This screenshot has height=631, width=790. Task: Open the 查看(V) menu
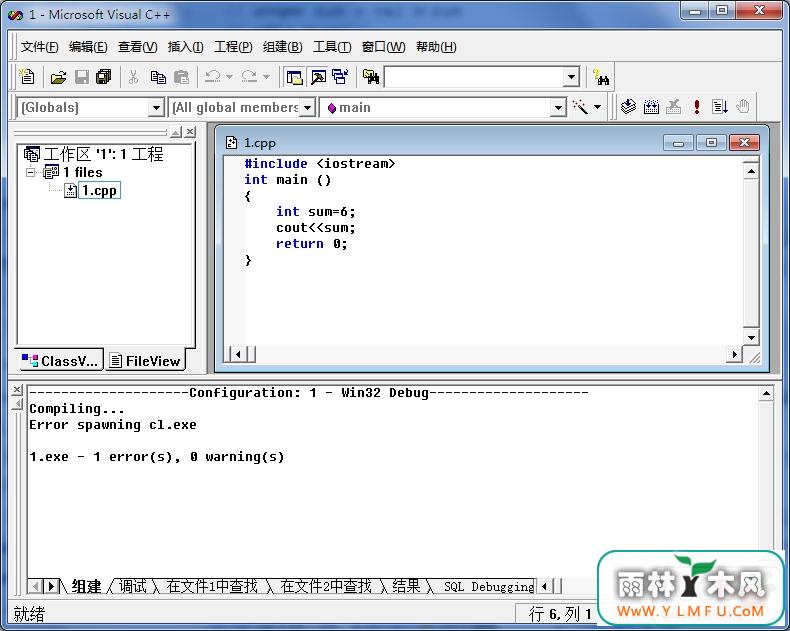(x=138, y=47)
